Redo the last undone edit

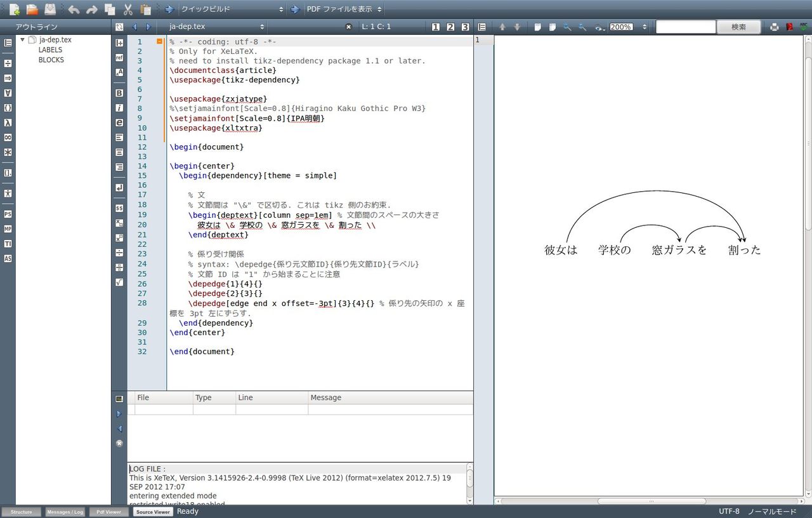(92, 10)
